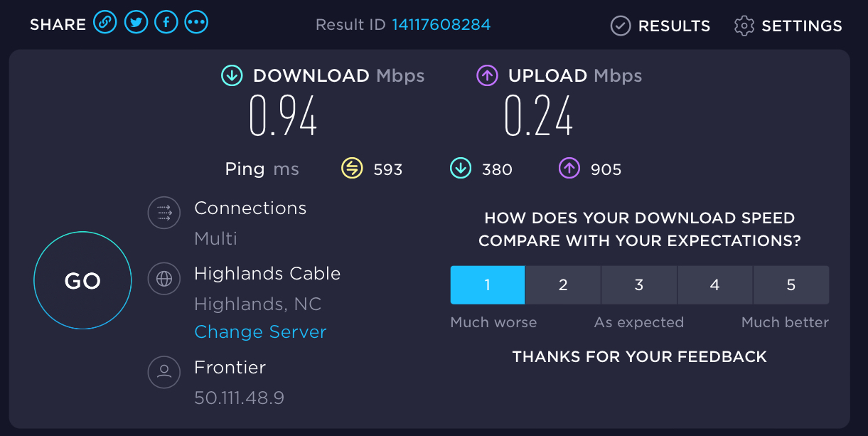
Task: Open the RESULTS menu item
Action: pos(674,26)
